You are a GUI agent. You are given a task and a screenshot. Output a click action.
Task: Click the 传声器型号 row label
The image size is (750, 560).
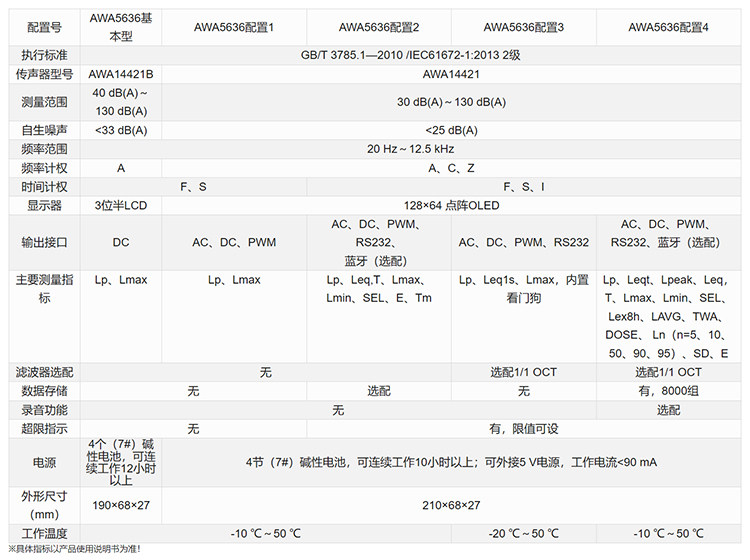point(44,74)
